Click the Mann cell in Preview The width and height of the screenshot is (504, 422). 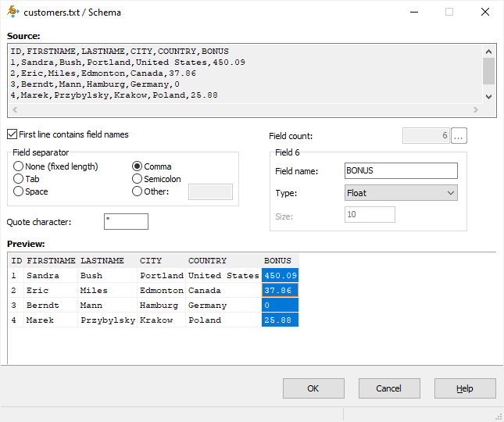(107, 305)
